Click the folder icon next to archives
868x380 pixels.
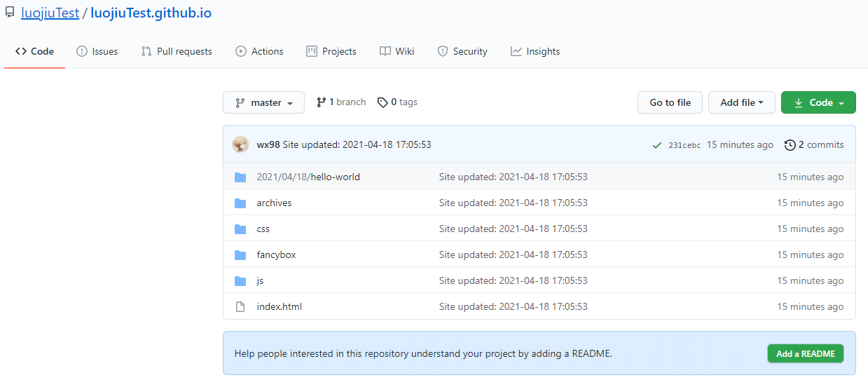point(240,203)
